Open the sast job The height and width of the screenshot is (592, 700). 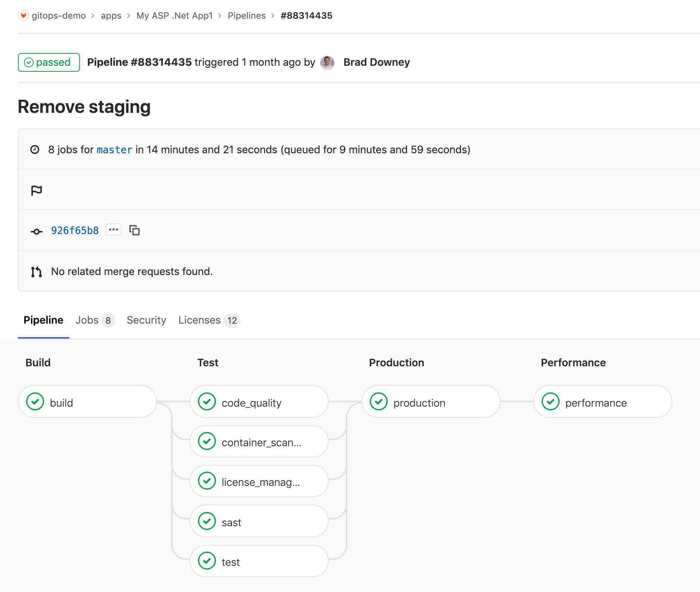(259, 521)
